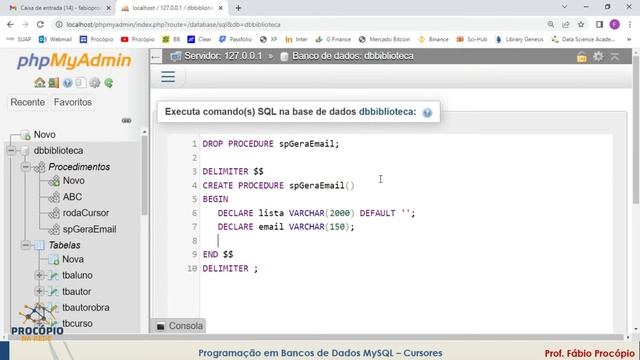The image size is (640, 360).
Task: Go back in browser history
Action: click(x=10, y=24)
